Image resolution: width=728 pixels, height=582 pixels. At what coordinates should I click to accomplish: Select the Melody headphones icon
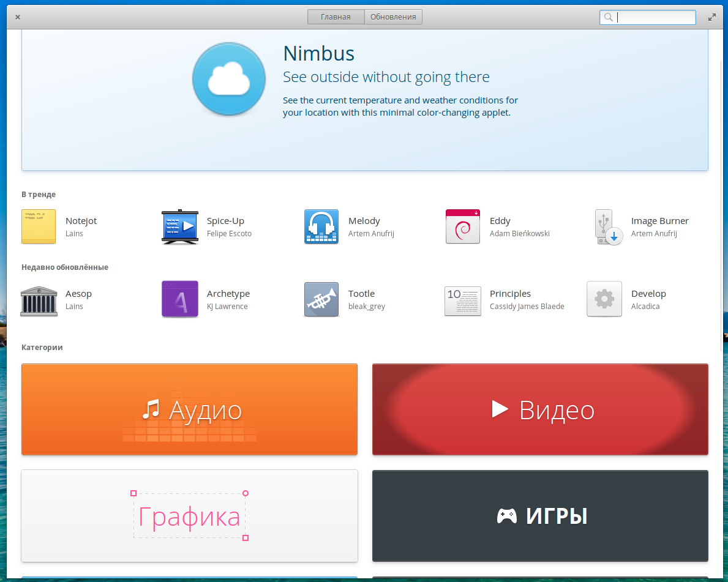(x=321, y=226)
